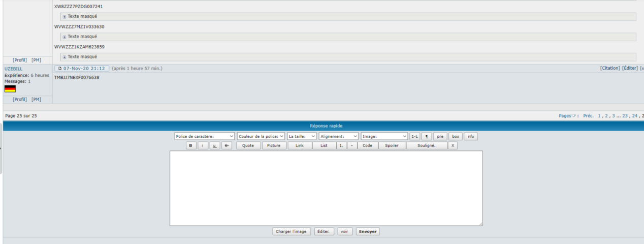This screenshot has height=244, width=644.
Task: Expand hidden text under WVWZZZ7MZ1V033630
Action: coord(65,37)
